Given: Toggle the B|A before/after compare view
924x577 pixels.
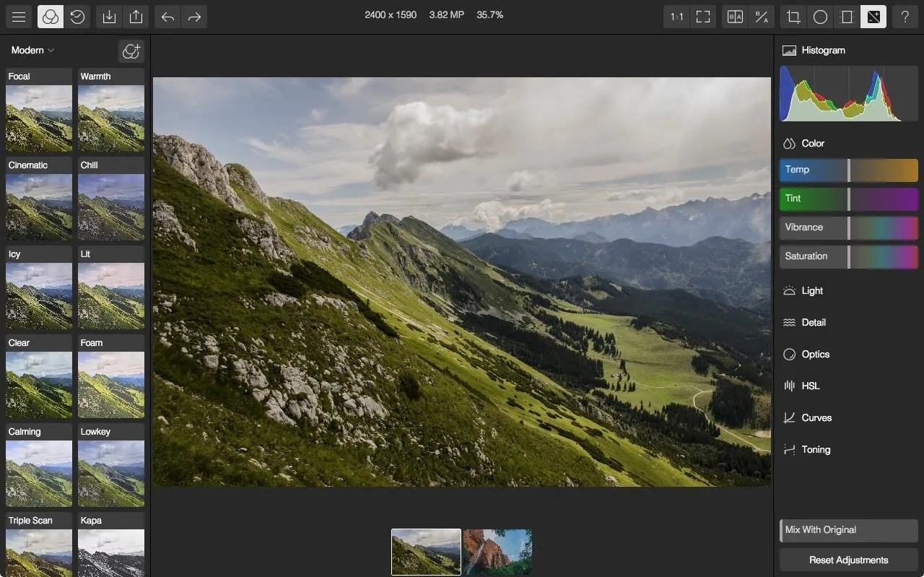Looking at the screenshot, I should [735, 17].
